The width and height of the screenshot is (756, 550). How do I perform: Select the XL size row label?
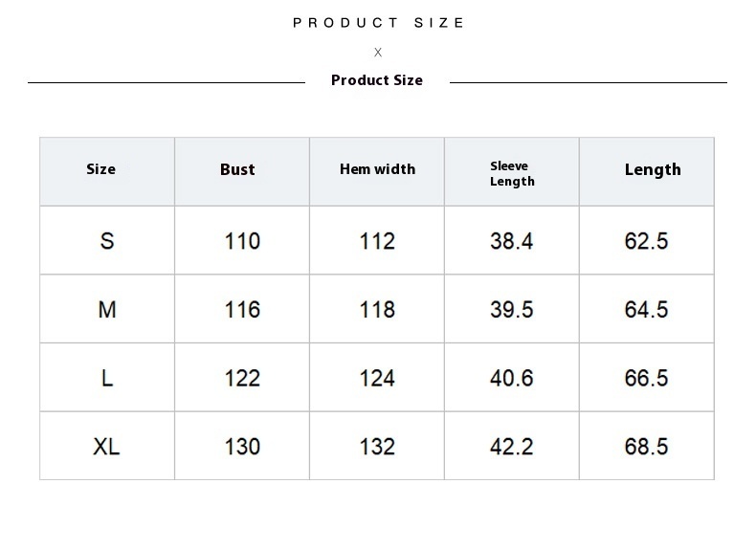click(106, 446)
